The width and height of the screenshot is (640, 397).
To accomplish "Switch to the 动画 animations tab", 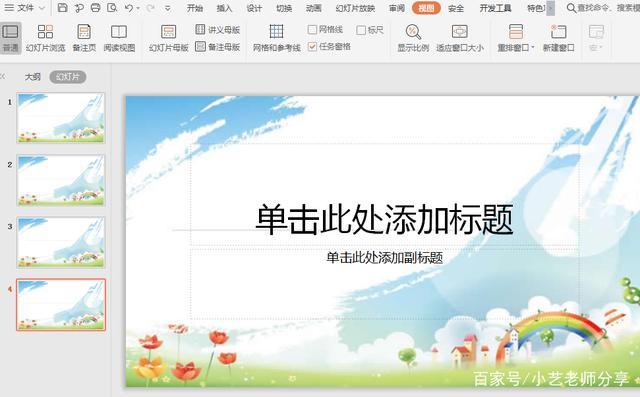I will pyautogui.click(x=313, y=8).
